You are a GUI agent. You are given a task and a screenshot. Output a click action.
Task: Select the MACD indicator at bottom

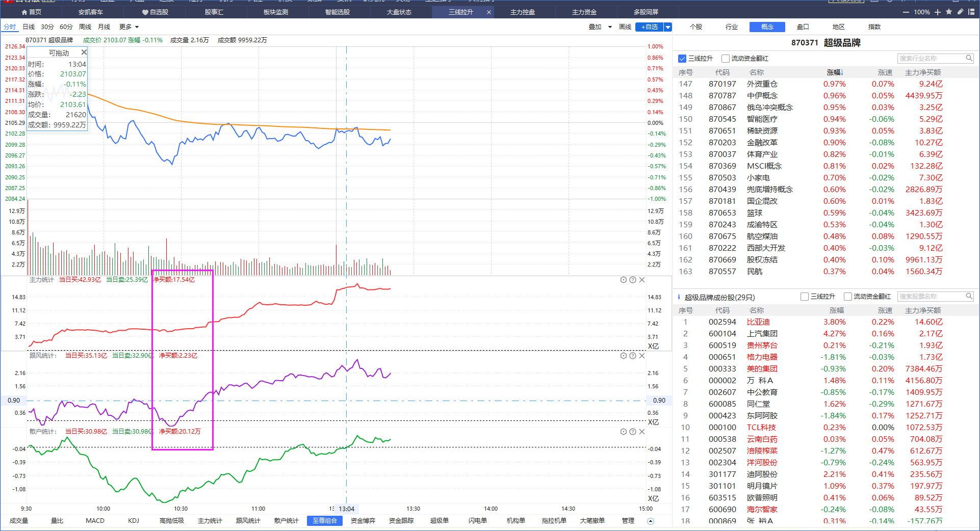click(95, 521)
